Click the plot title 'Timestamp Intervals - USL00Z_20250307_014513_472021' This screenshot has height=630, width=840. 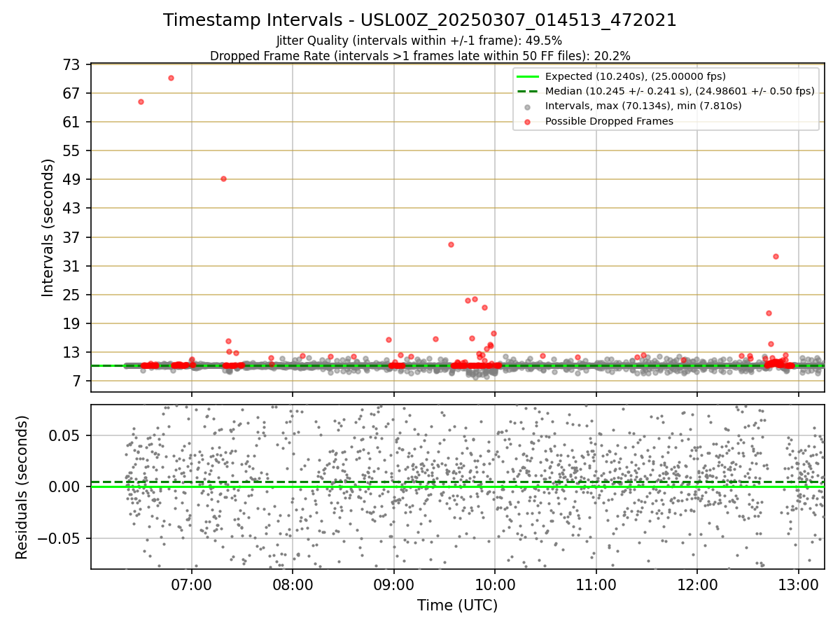tap(420, 20)
